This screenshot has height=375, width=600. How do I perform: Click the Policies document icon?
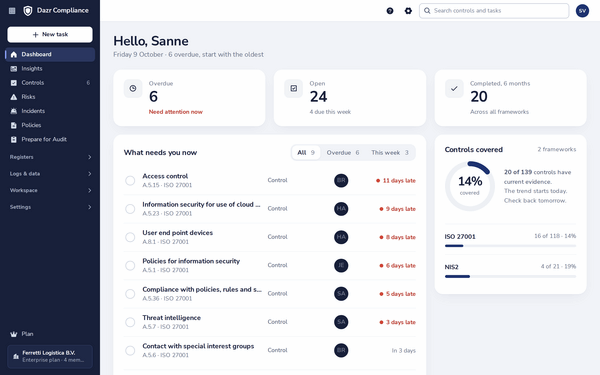tap(14, 125)
